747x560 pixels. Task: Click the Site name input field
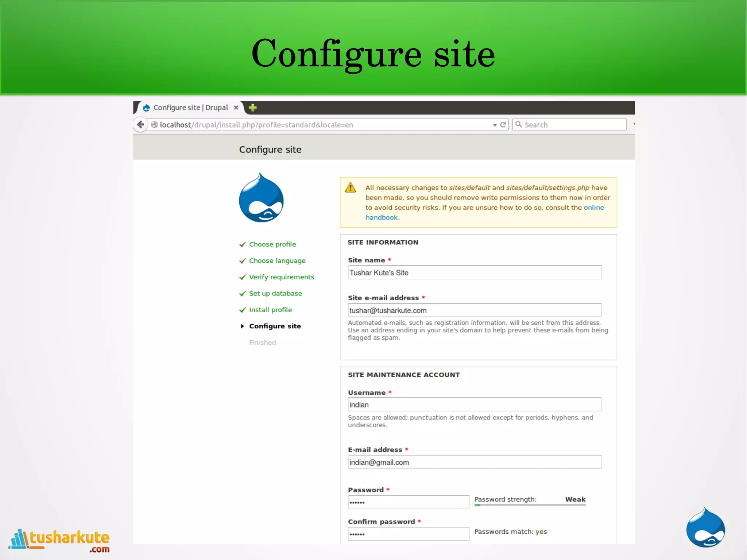(475, 273)
